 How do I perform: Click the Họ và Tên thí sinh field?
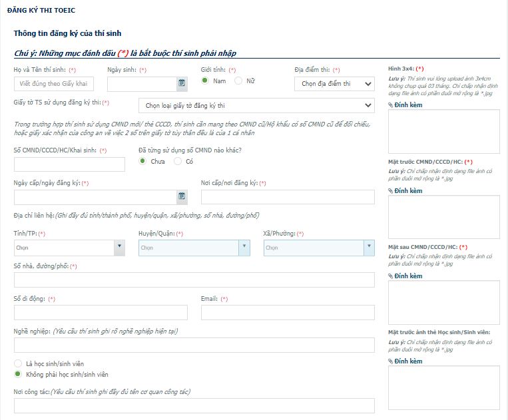(x=54, y=84)
